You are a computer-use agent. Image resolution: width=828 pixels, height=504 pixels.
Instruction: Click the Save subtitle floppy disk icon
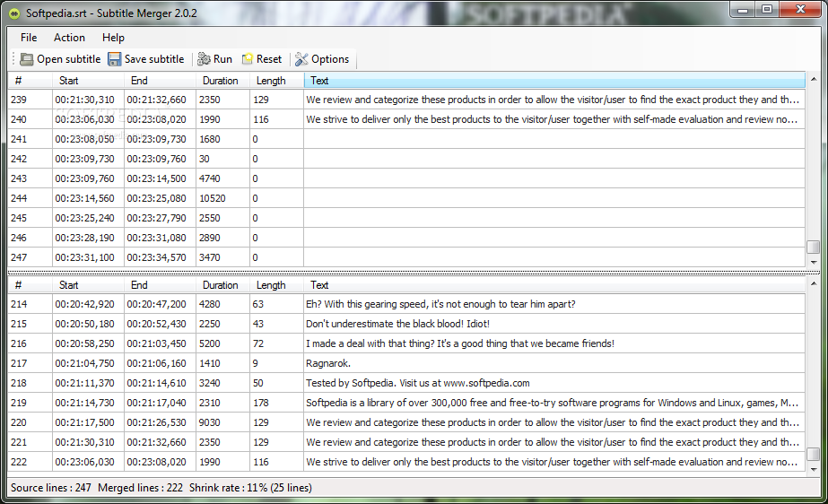click(x=114, y=59)
